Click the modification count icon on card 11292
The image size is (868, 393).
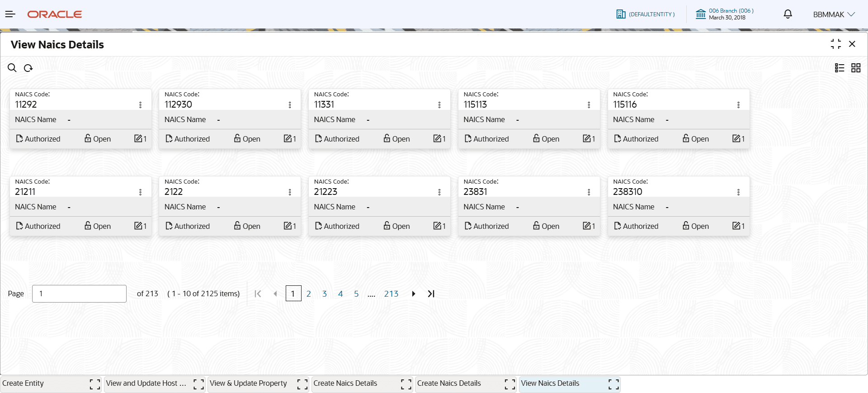(x=138, y=138)
